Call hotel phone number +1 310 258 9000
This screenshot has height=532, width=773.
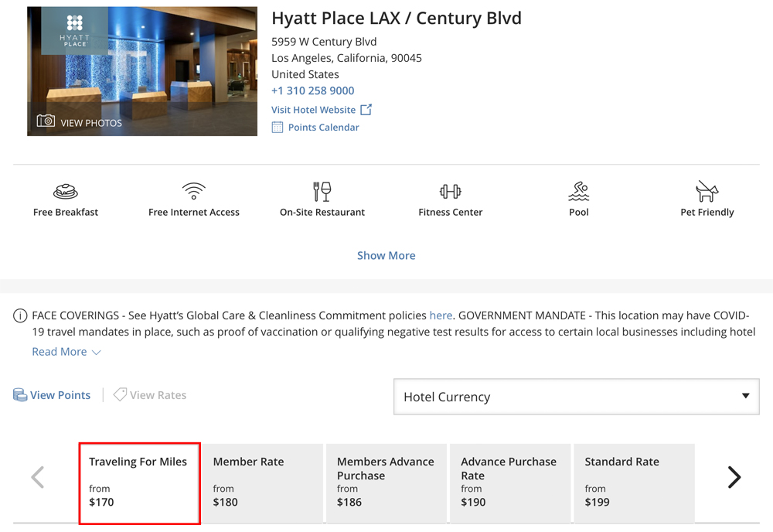coord(312,90)
